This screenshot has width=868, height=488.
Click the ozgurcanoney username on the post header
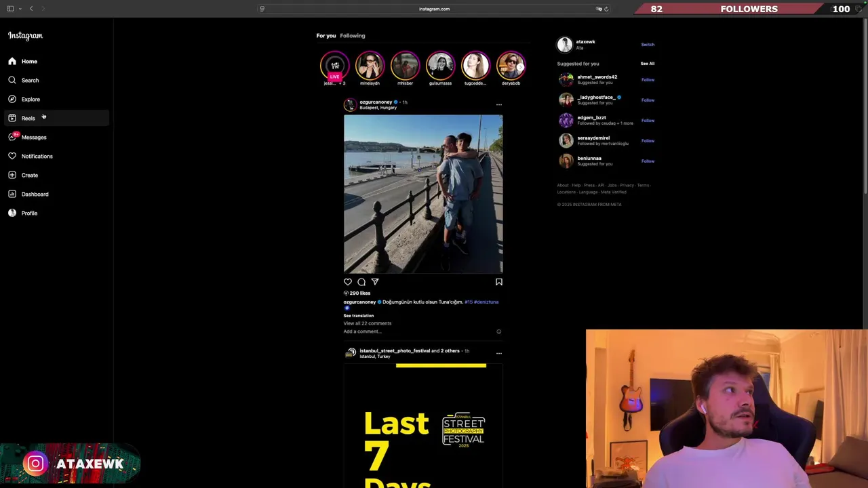coord(376,102)
